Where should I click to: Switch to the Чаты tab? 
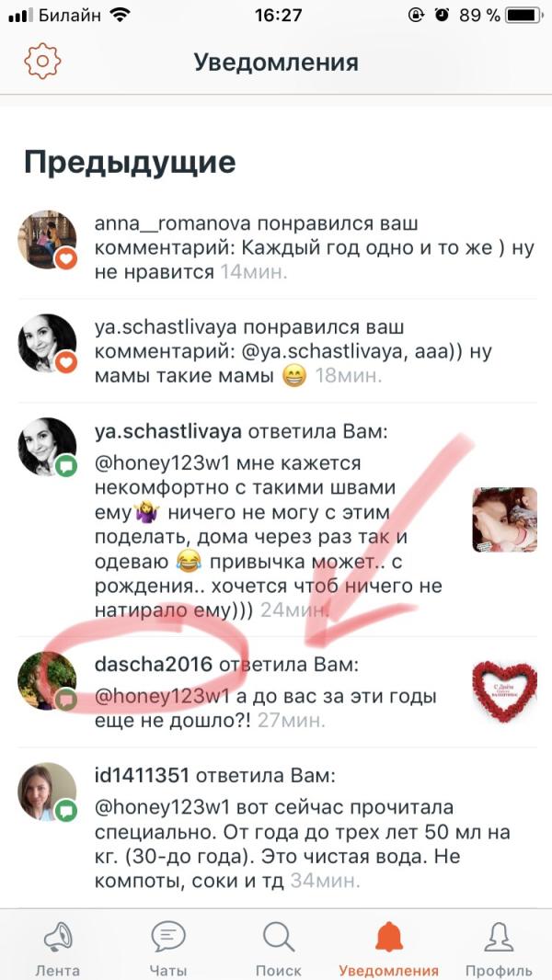(167, 949)
